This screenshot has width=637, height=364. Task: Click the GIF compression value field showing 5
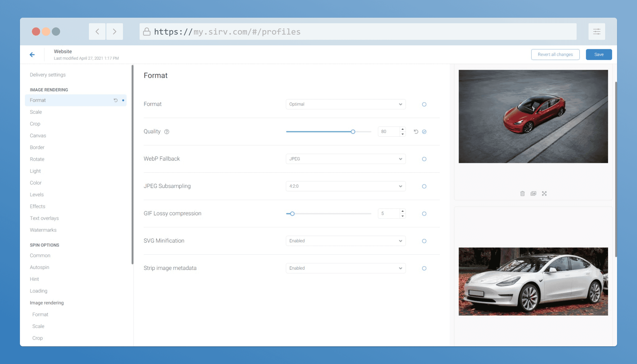click(389, 214)
